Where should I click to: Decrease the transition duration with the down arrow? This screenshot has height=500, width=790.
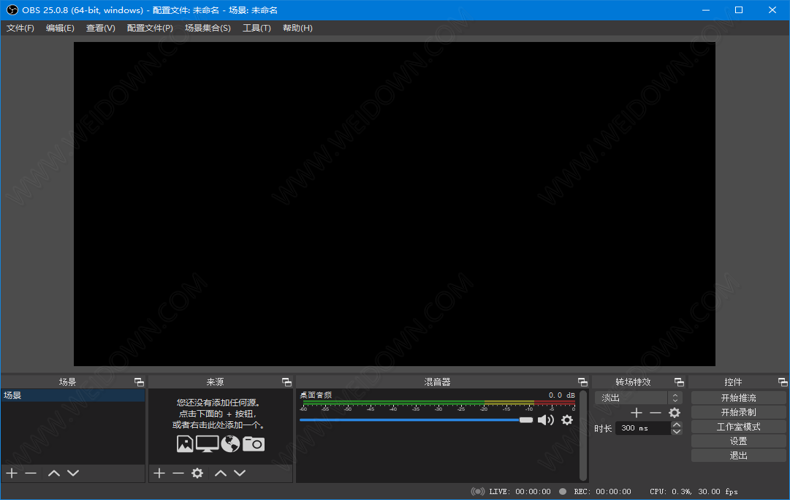(x=677, y=431)
